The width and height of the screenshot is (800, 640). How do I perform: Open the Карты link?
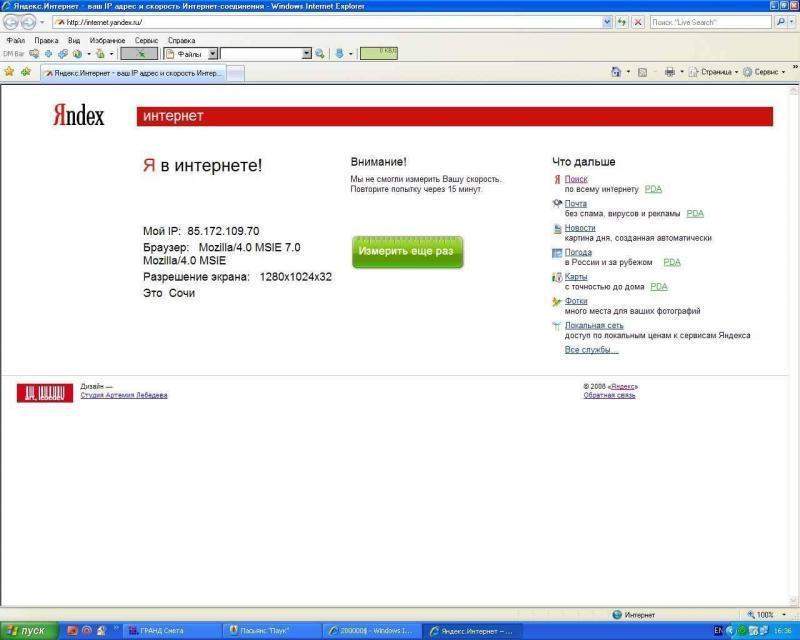click(x=576, y=277)
